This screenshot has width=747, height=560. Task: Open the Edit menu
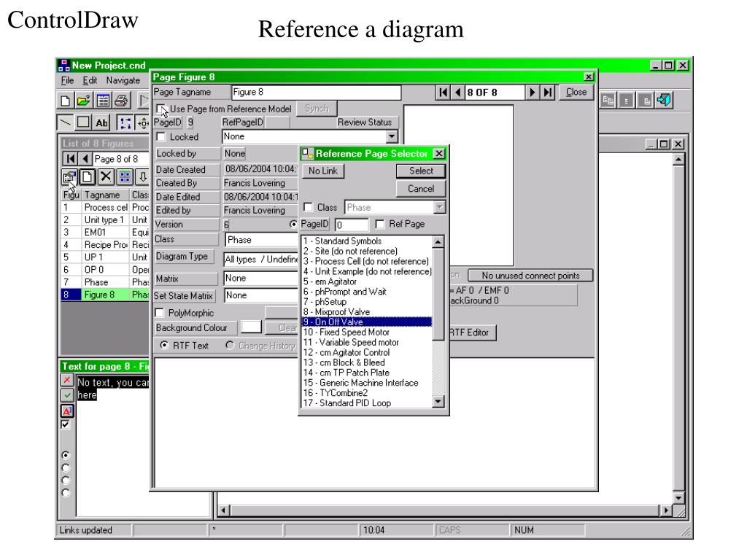coord(90,80)
